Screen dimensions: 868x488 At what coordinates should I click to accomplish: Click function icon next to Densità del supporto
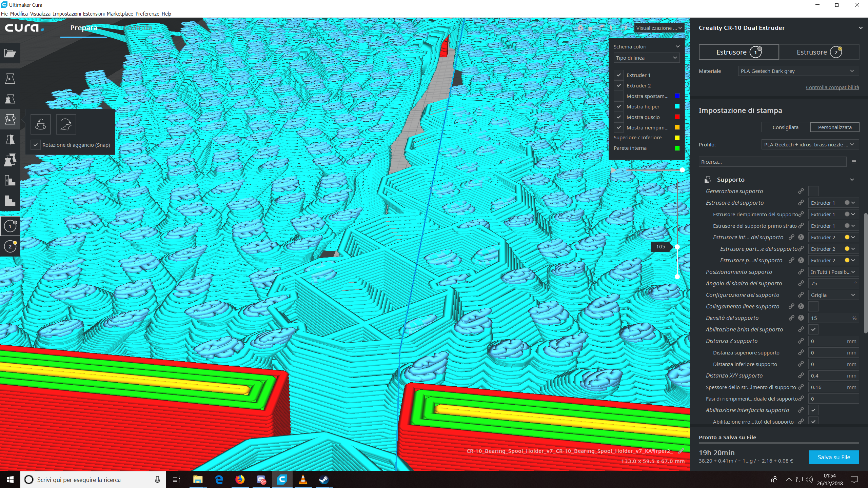click(x=801, y=318)
